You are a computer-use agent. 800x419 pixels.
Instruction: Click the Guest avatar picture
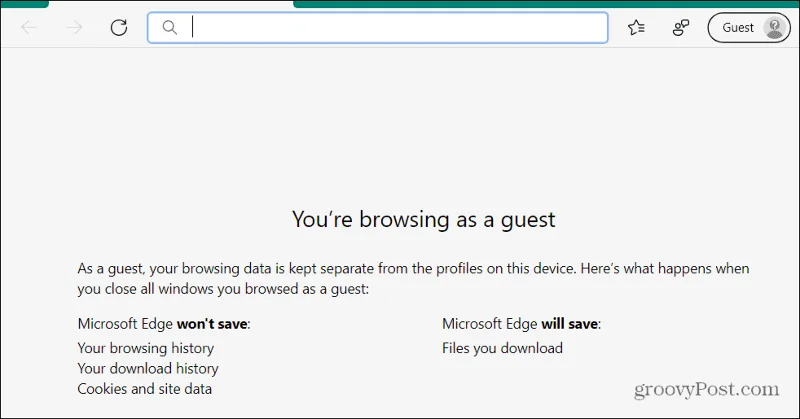(x=774, y=28)
